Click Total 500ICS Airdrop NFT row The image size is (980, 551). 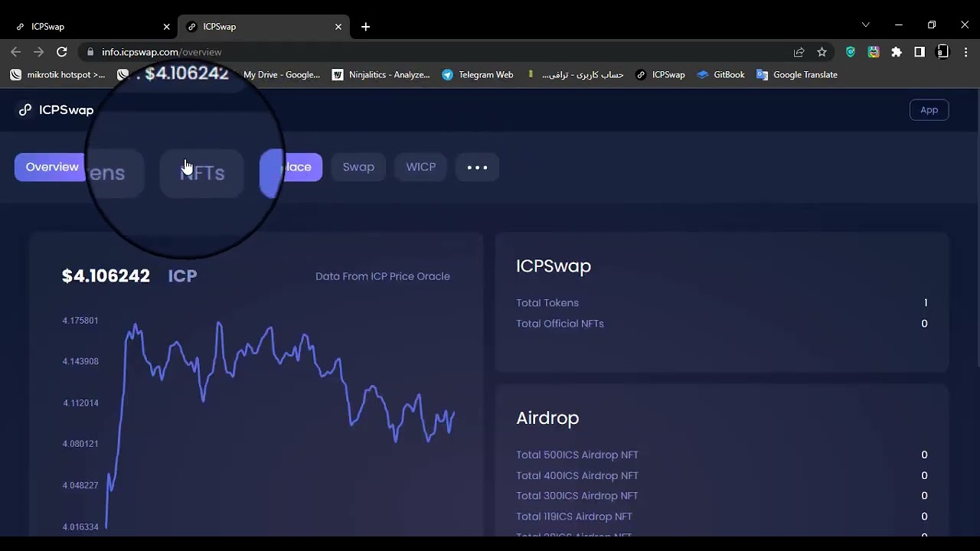tap(721, 455)
